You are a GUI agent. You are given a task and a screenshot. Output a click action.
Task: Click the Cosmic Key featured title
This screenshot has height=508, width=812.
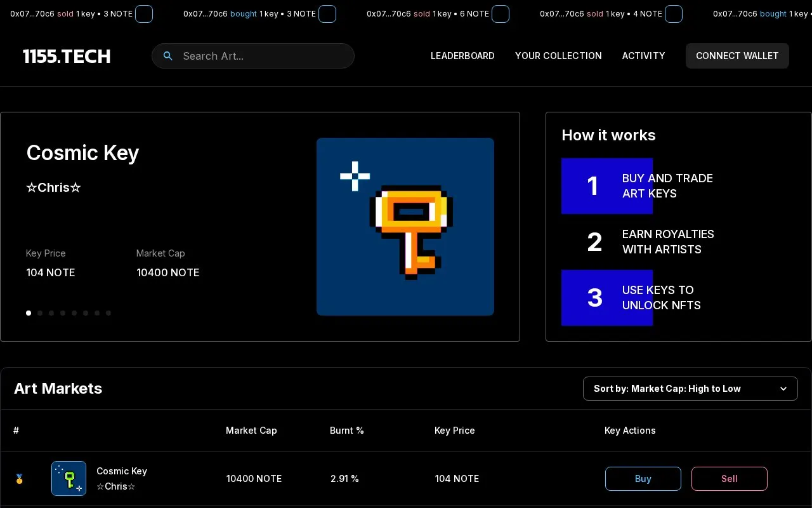tap(82, 153)
